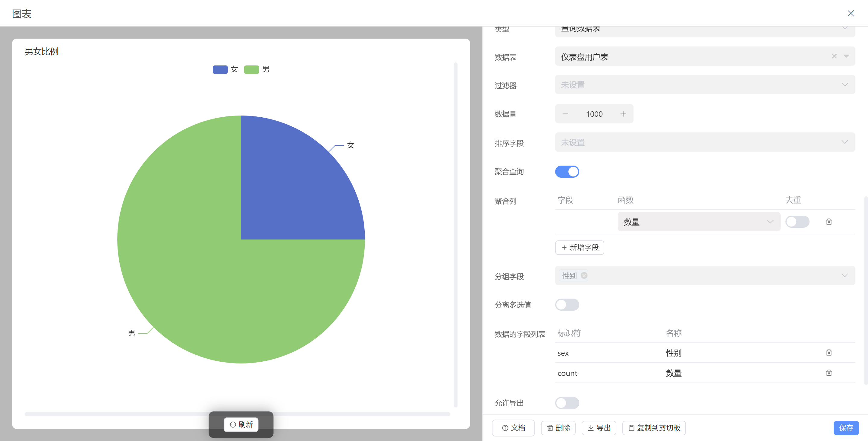
Task: Toggle the 允许导出 switch on
Action: tap(567, 403)
